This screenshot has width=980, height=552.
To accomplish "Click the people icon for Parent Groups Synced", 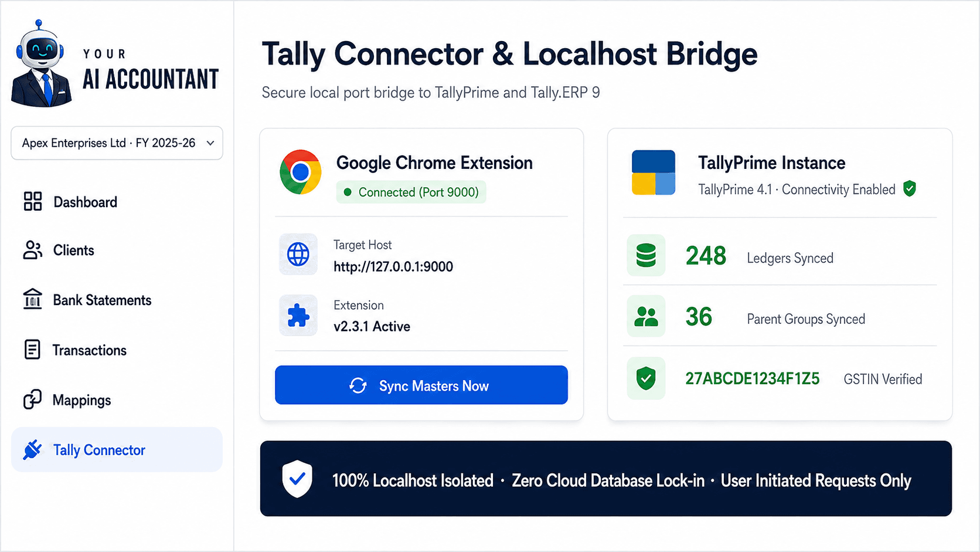I will click(646, 316).
